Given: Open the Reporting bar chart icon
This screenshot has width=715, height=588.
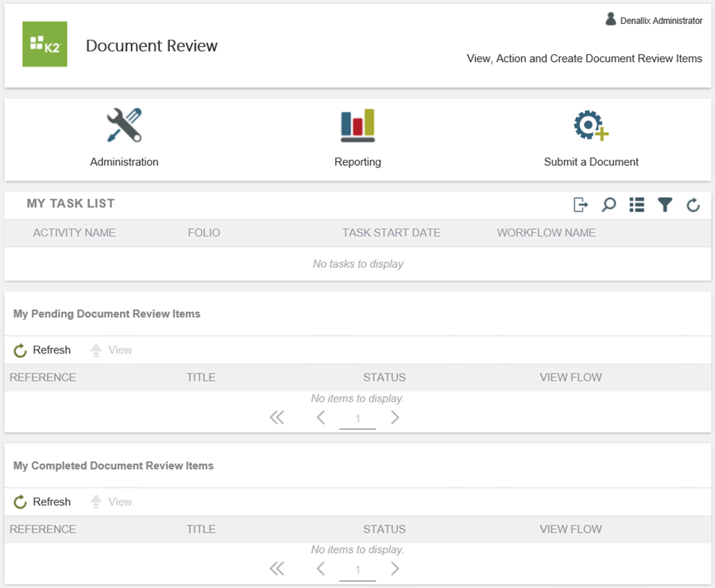Looking at the screenshot, I should [x=357, y=126].
